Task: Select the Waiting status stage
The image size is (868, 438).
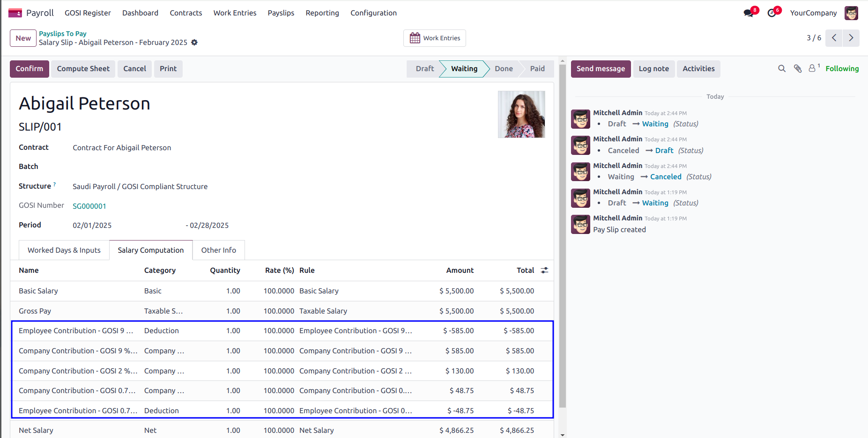Action: point(464,69)
